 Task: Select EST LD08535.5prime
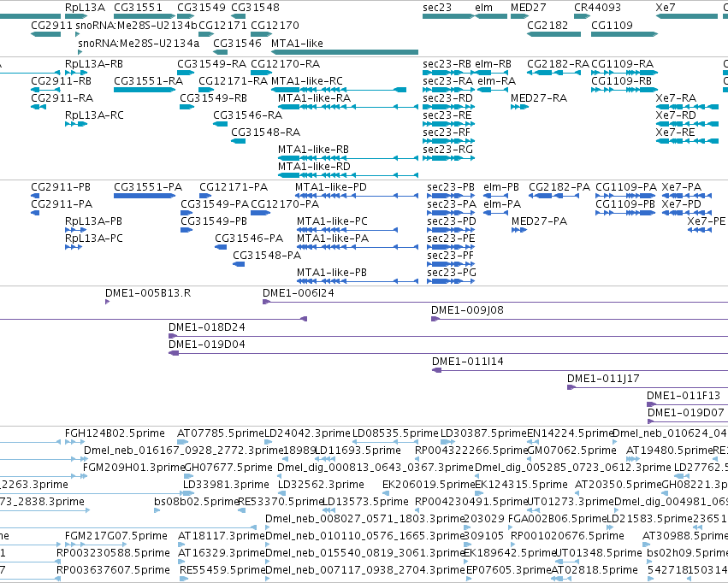pyautogui.click(x=395, y=433)
